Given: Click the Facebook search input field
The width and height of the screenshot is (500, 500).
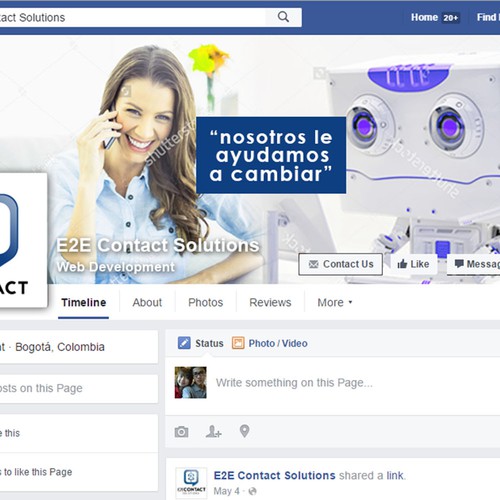Looking at the screenshot, I should pos(133,17).
